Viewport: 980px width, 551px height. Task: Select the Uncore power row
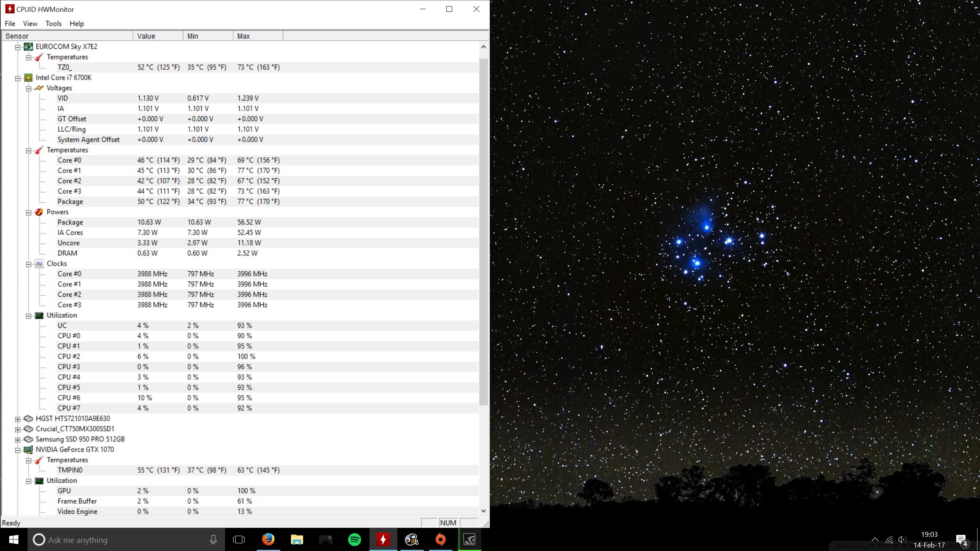click(267, 243)
